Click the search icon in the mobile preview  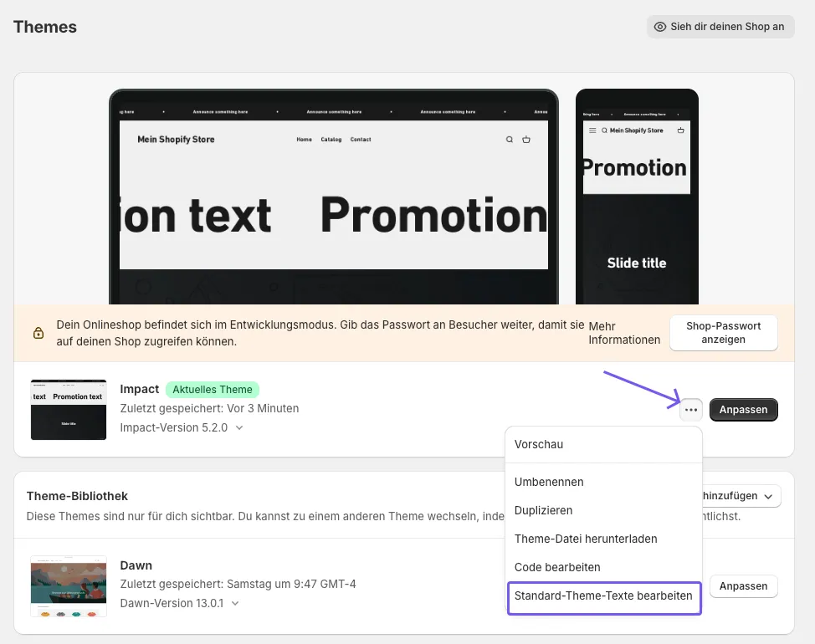[x=604, y=130]
